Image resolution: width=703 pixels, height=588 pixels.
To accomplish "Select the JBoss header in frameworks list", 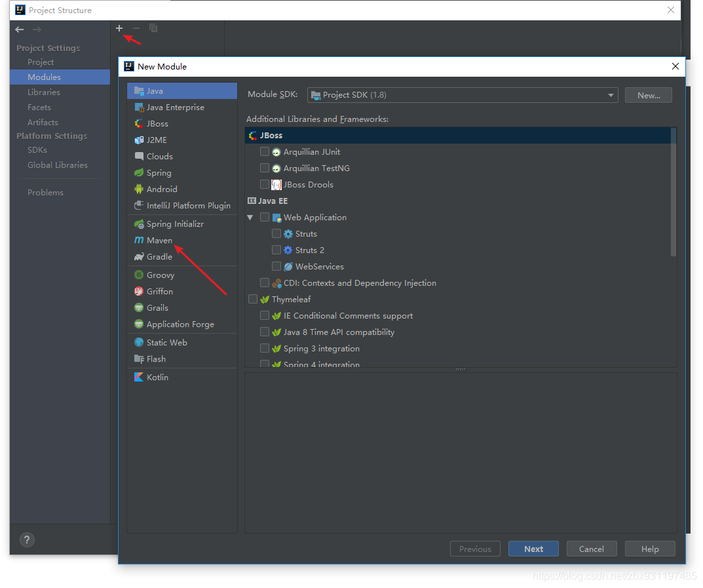I will (x=457, y=135).
